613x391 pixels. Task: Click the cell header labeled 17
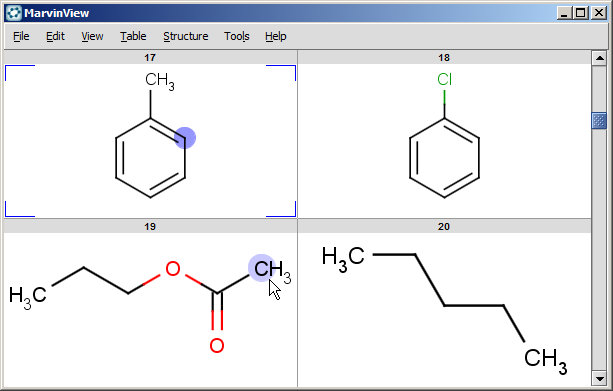pos(150,57)
